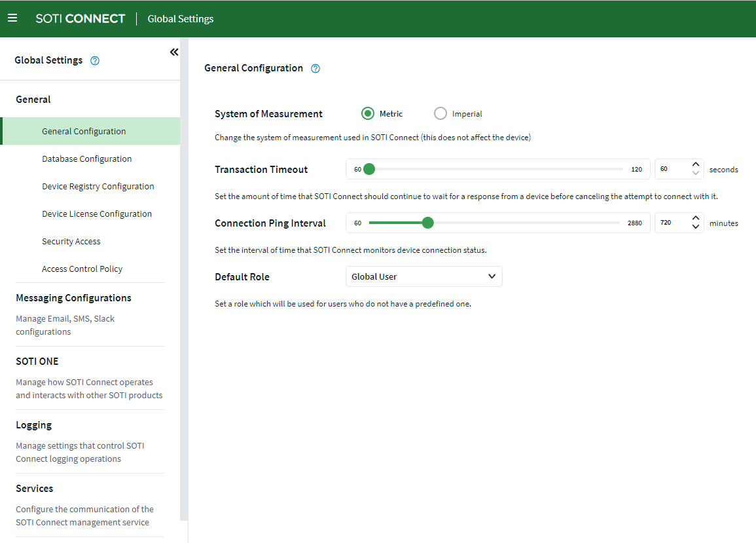
Task: Open Database Configuration settings
Action: [x=87, y=159]
